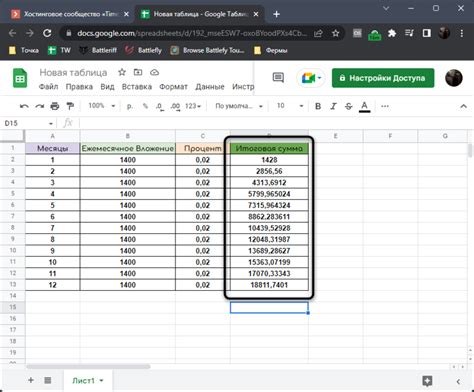
Task: Select cell with value 2856,56
Action: coord(269,171)
